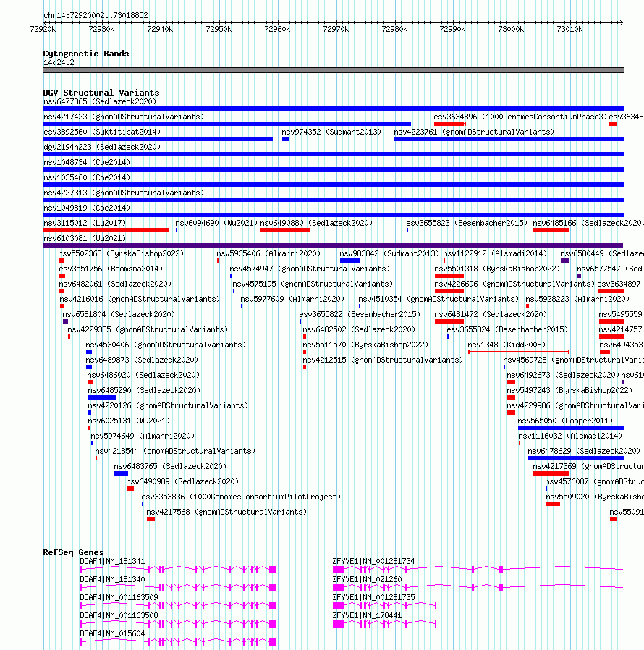Click dgv2194n223 (Sedlazeck2020) label
Image resolution: width=644 pixels, height=650 pixels.
coord(102,147)
